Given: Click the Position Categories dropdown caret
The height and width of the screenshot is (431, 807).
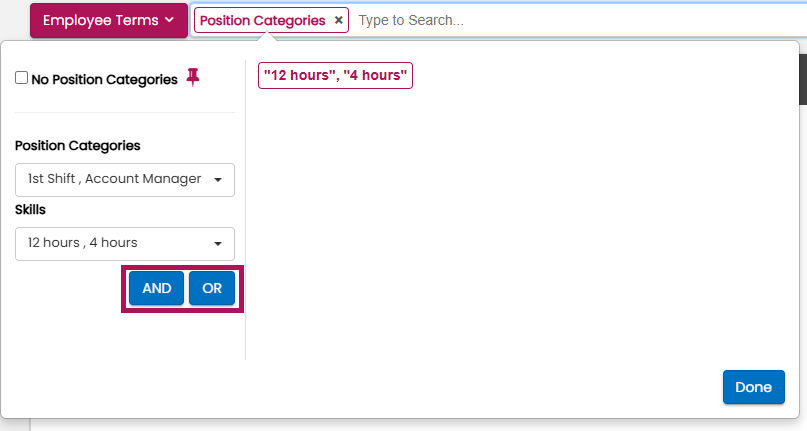Looking at the screenshot, I should pos(218,180).
